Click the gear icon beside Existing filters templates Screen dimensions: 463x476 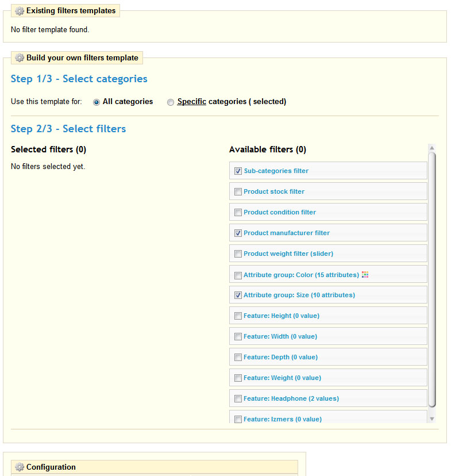click(x=20, y=11)
